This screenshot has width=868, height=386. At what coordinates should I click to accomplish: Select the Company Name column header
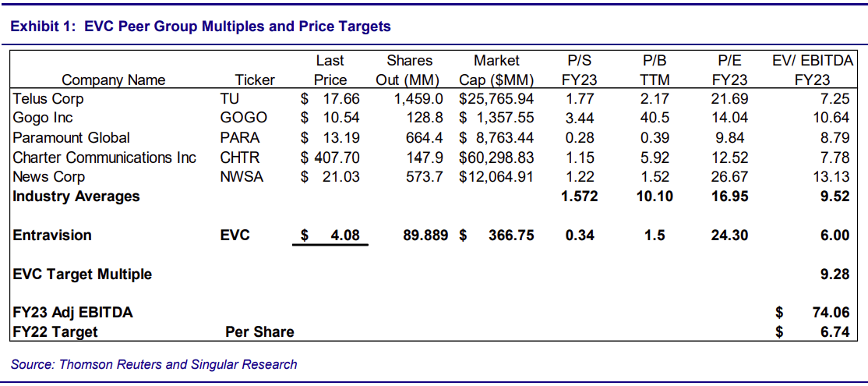pyautogui.click(x=114, y=80)
